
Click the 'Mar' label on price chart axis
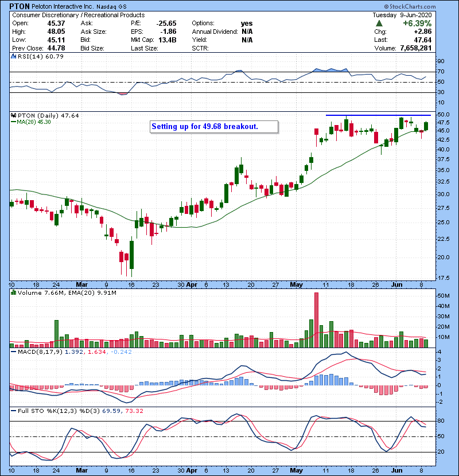tap(81, 284)
